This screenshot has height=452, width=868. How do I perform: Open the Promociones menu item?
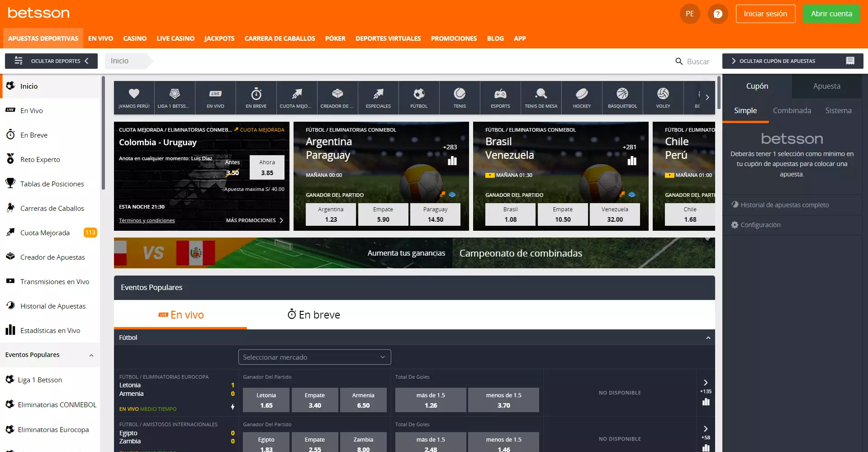454,38
